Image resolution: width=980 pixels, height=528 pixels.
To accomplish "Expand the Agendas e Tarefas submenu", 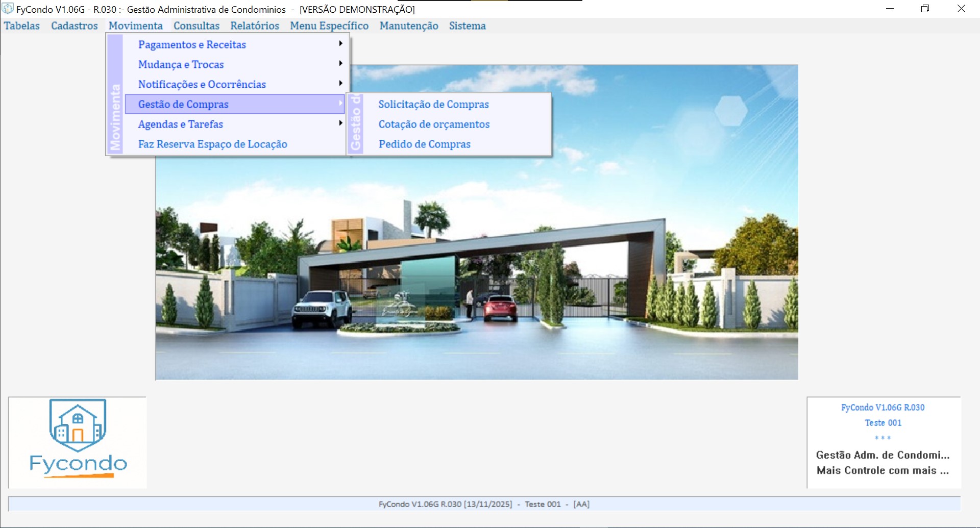I will click(180, 124).
